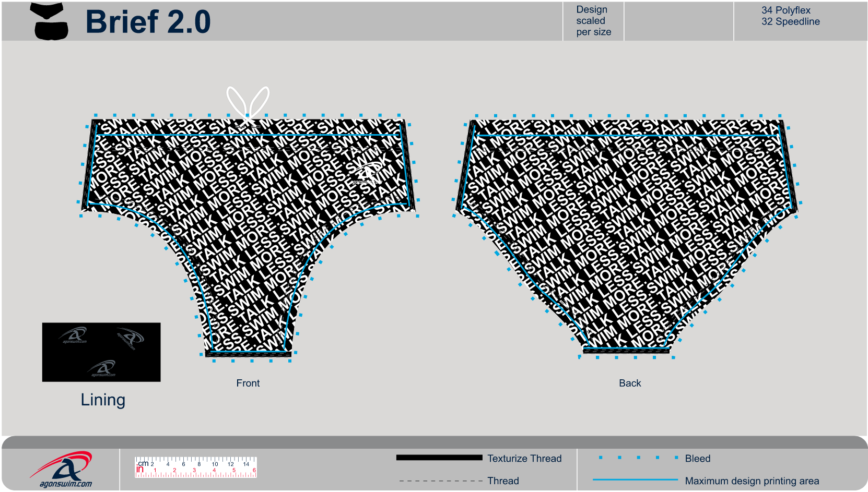Screen dimensions: 868x492
Task: Select the Back label under the brief
Action: pos(629,383)
